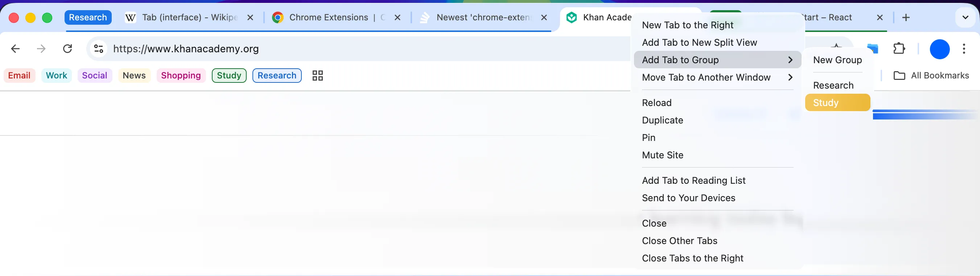The width and height of the screenshot is (980, 276).
Task: Click the red macOS close window button
Action: coord(14,17)
